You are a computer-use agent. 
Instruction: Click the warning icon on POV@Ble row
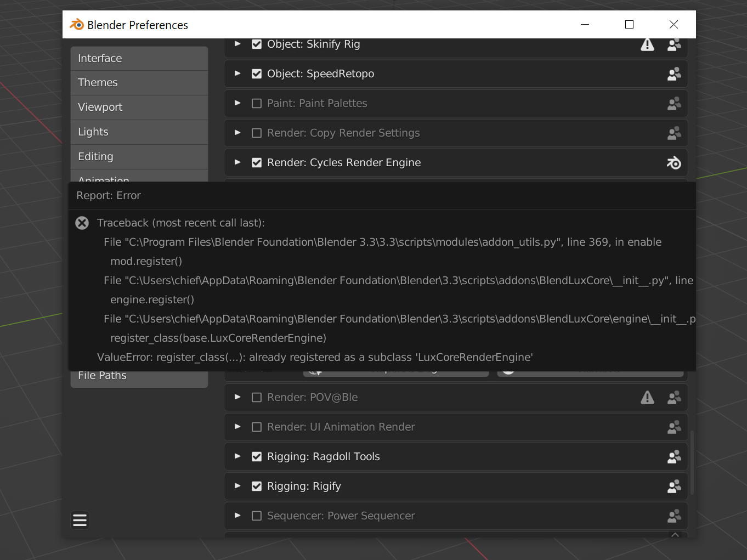pos(647,398)
